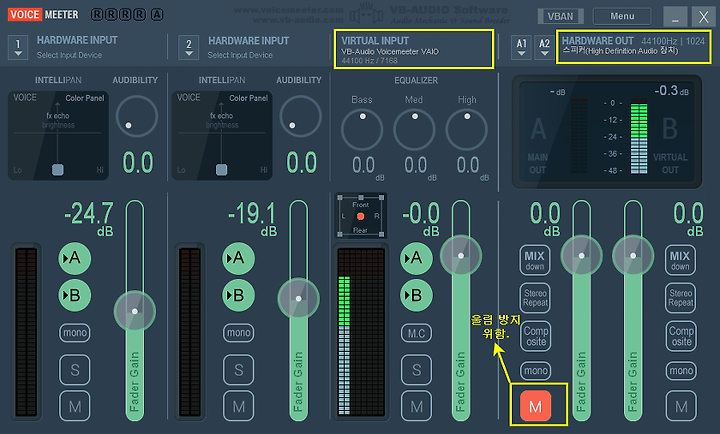Solo Hardware Input 1 strip
The width and height of the screenshot is (720, 434).
[x=75, y=369]
